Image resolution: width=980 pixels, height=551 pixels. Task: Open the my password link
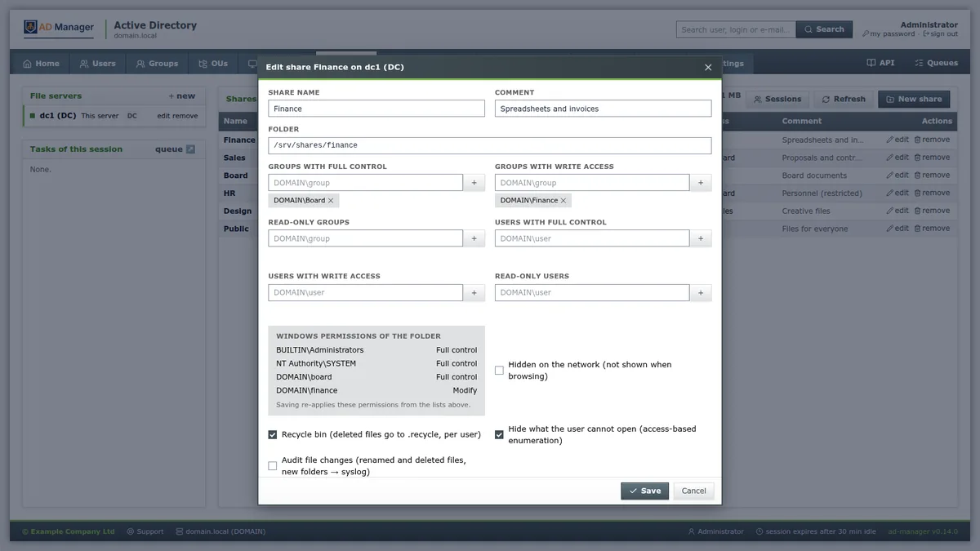pos(889,34)
